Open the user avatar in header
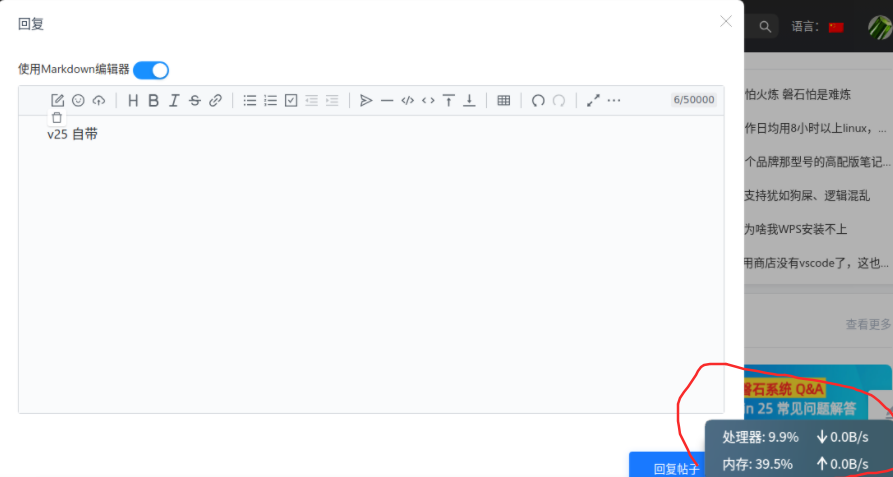This screenshot has height=477, width=893. 880,27
